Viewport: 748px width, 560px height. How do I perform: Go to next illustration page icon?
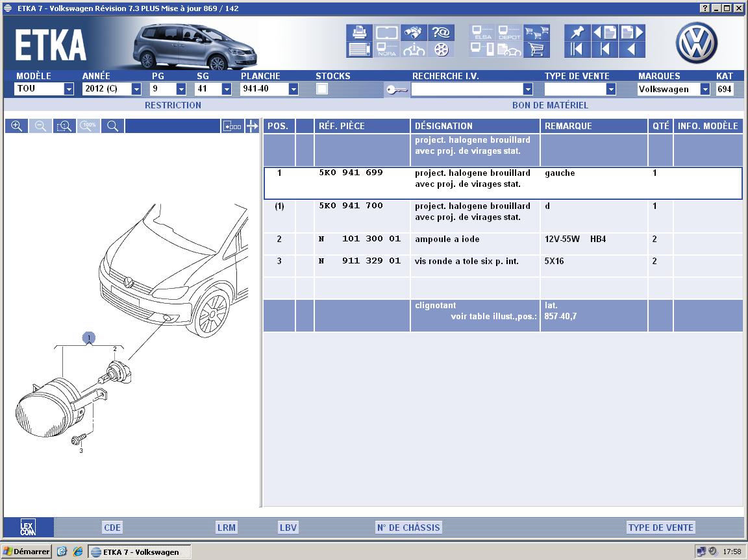(x=631, y=32)
